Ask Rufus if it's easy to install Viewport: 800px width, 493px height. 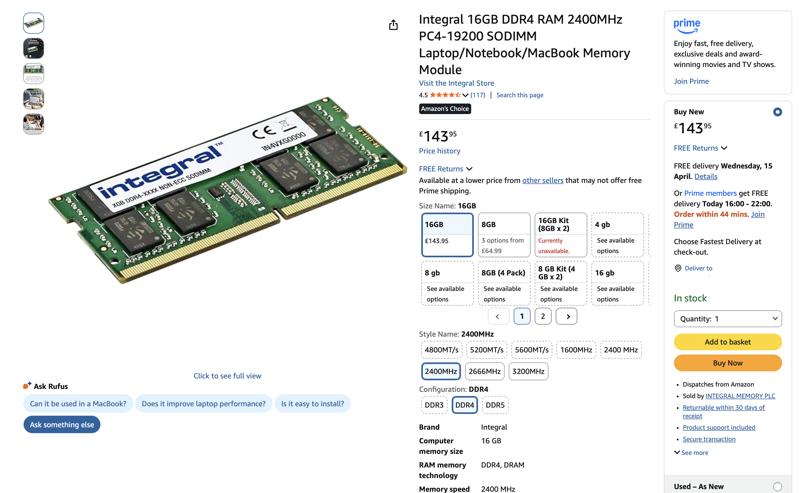312,404
